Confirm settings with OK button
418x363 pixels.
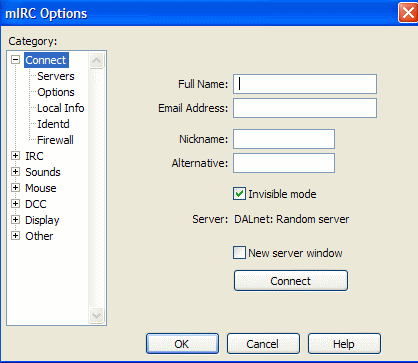tap(182, 344)
